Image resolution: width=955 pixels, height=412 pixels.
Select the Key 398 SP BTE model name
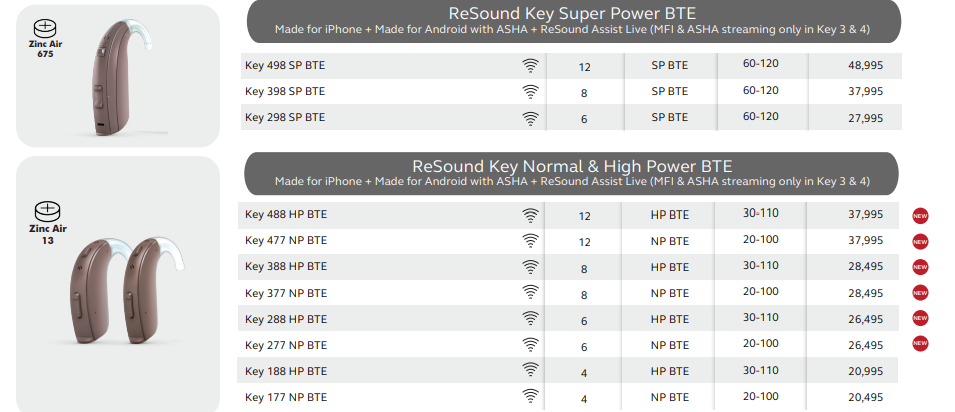285,91
